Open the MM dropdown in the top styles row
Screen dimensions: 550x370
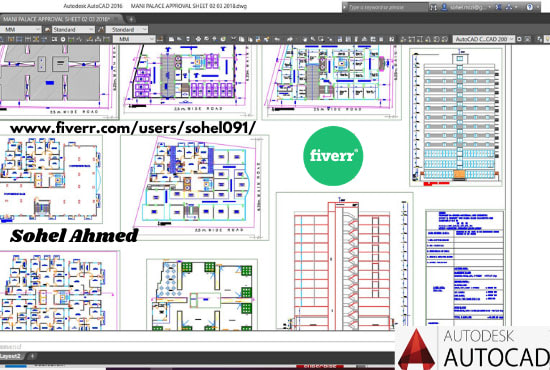coord(21,29)
